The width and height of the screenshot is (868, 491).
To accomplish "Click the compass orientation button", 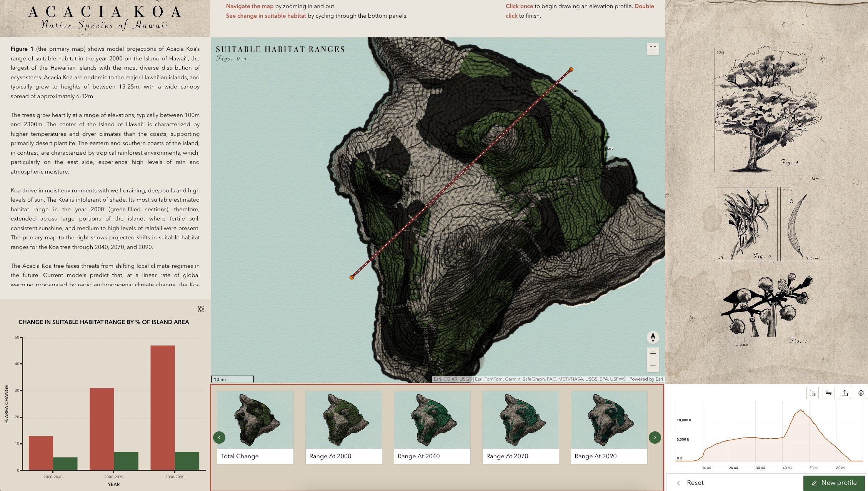I will pos(653,337).
